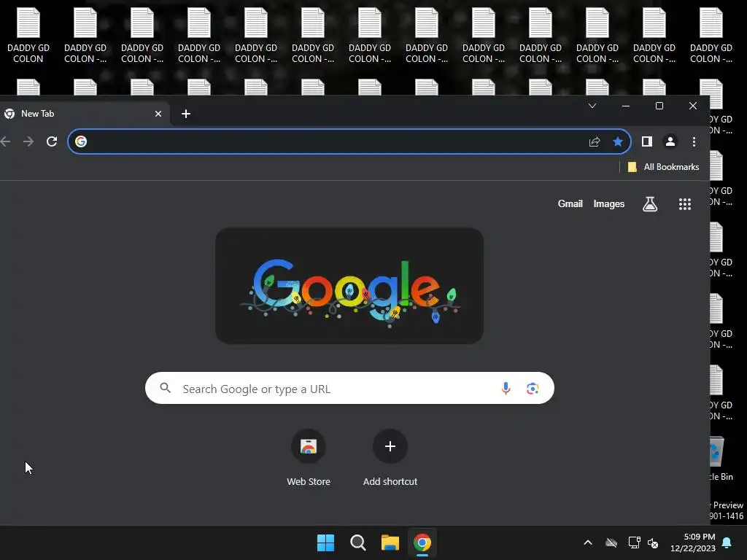Open Google apps grid

point(684,204)
